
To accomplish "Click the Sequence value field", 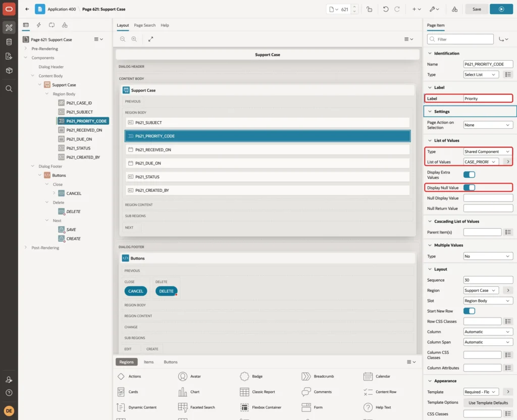I will click(x=488, y=280).
